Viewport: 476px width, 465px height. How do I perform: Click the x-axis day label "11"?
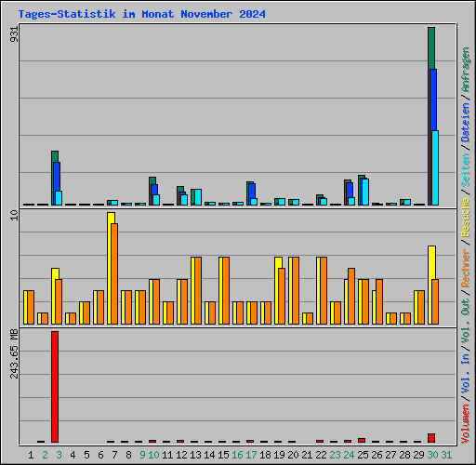point(167,455)
